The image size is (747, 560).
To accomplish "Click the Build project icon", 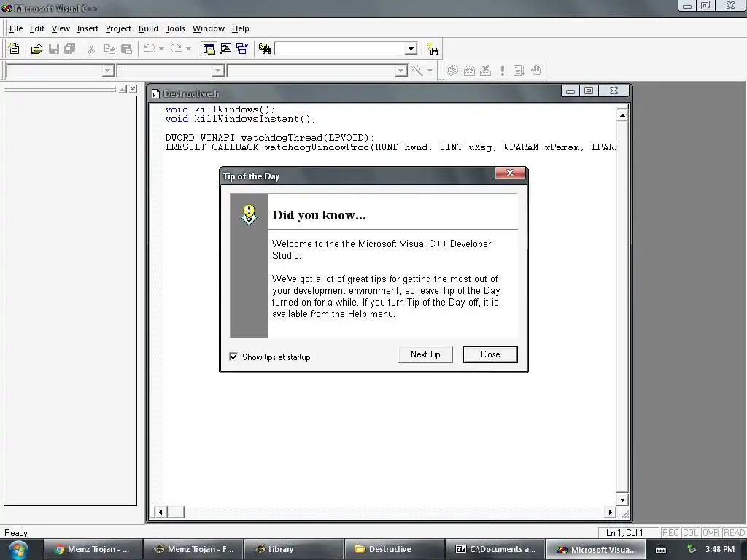I will tap(469, 71).
